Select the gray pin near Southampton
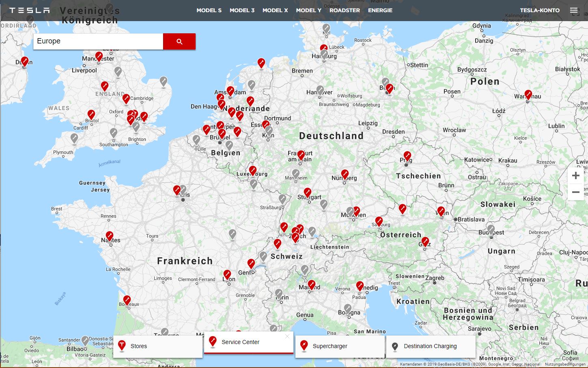This screenshot has width=588, height=368. pyautogui.click(x=114, y=133)
